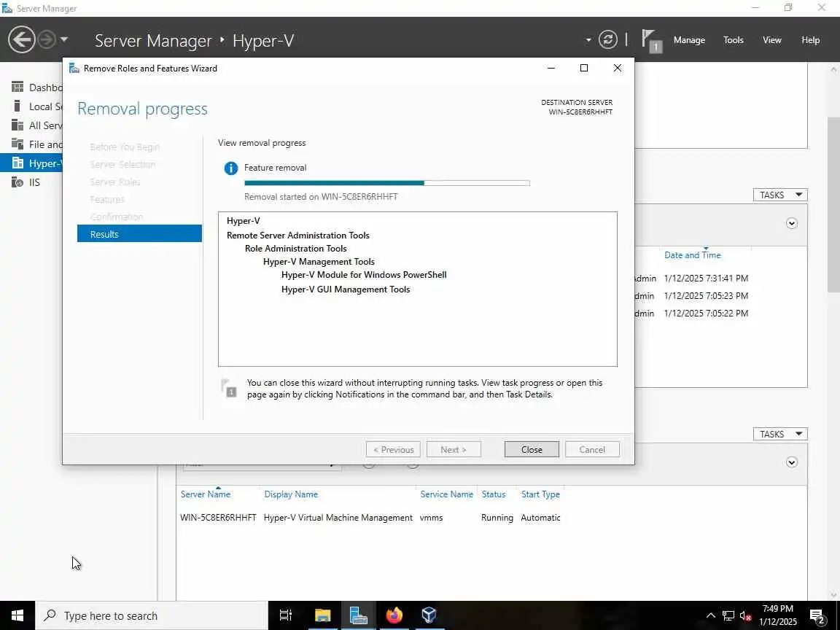Open the Tools menu
840x630 pixels.
tap(733, 40)
